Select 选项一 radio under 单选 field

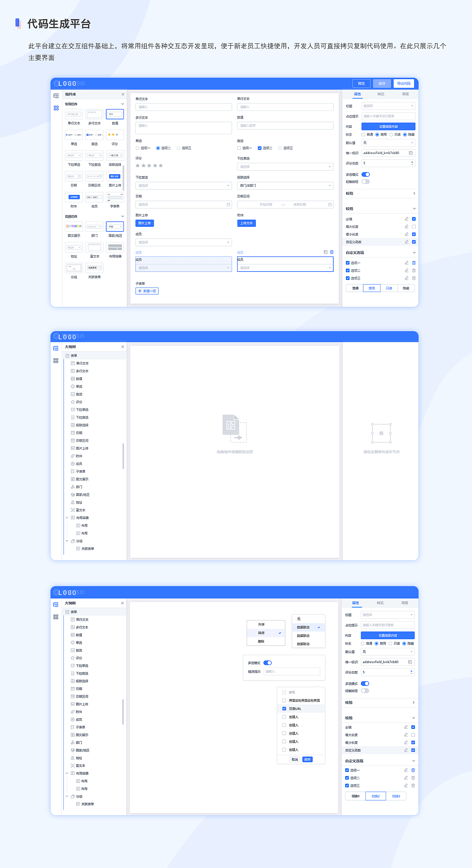point(138,148)
